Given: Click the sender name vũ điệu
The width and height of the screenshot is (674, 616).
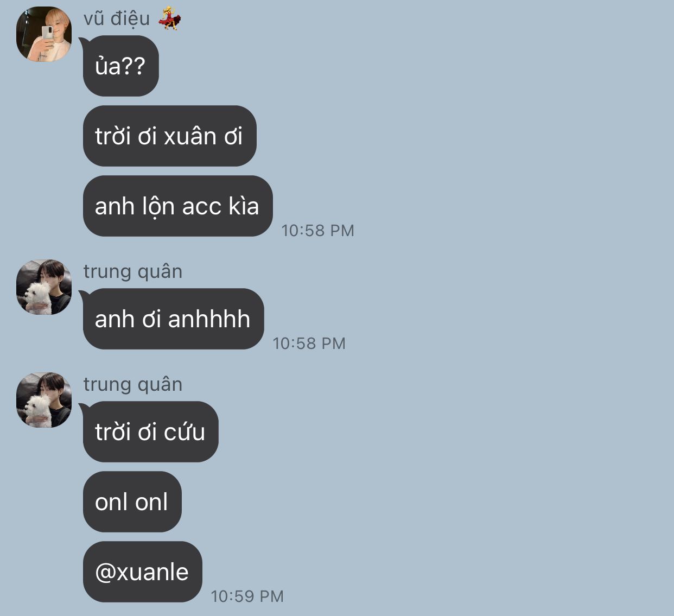Looking at the screenshot, I should point(117,18).
